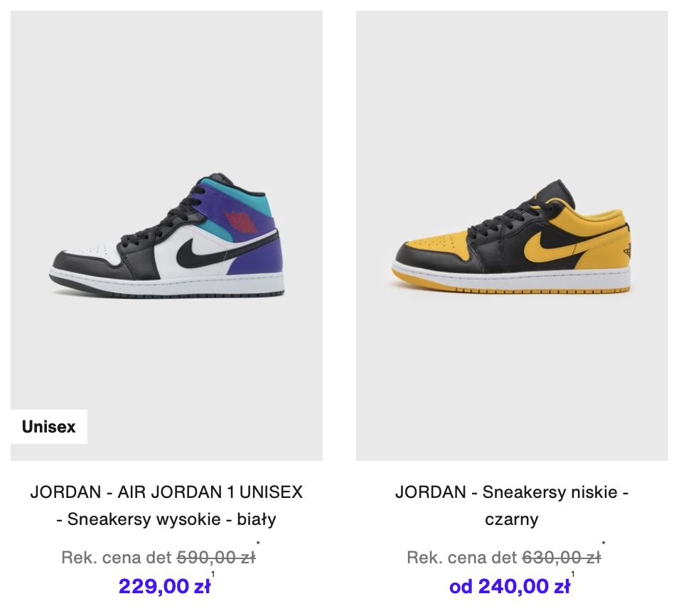Click red Wings logo on purple collar
Image resolution: width=681 pixels, height=616 pixels.
241,221
